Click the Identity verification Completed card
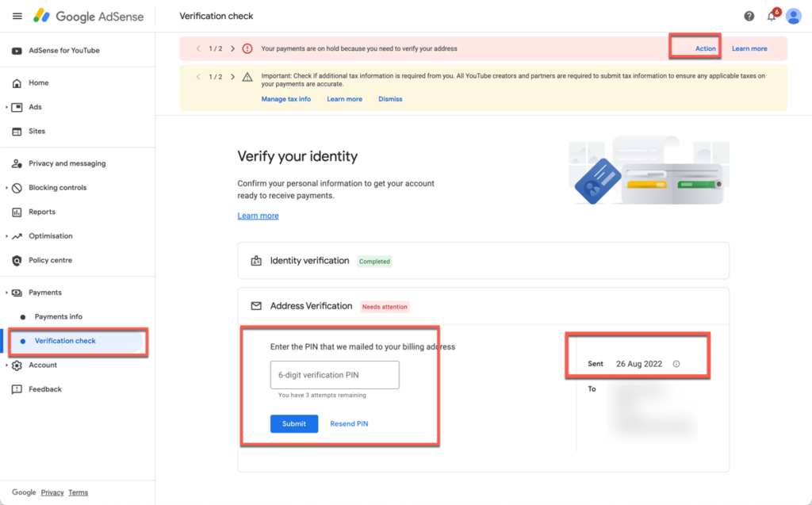Screen dimensions: 812x505 (x=483, y=261)
